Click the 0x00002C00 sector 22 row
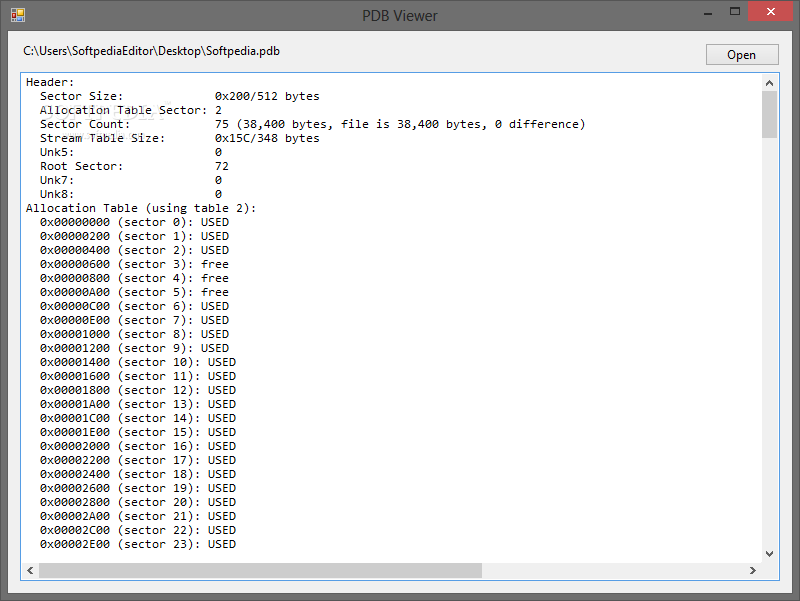 click(138, 530)
